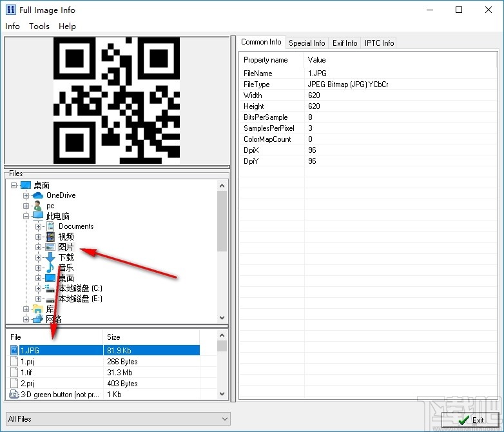Open the All Files filter dropdown
Screen dimensions: 504x432
(225, 419)
